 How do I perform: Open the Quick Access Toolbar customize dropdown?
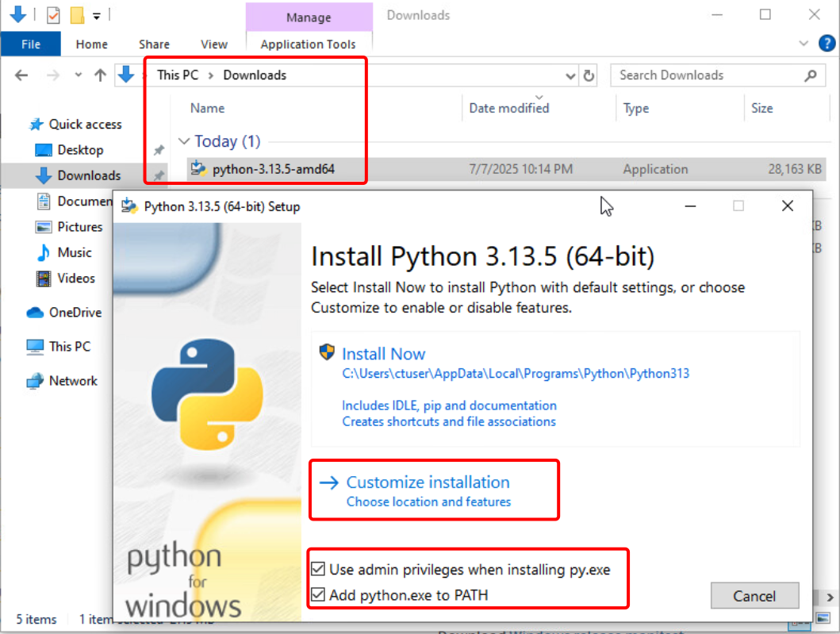(97, 15)
